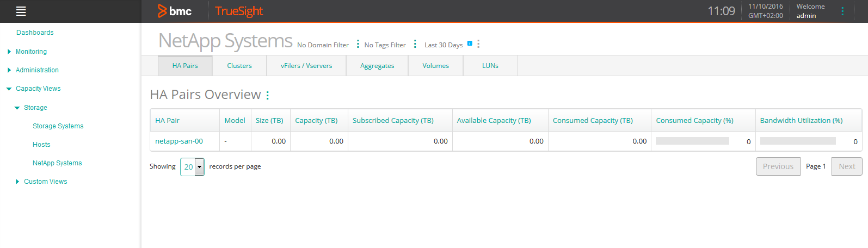Collapse the Capacity Views section
The height and width of the screenshot is (248, 868).
(9, 89)
